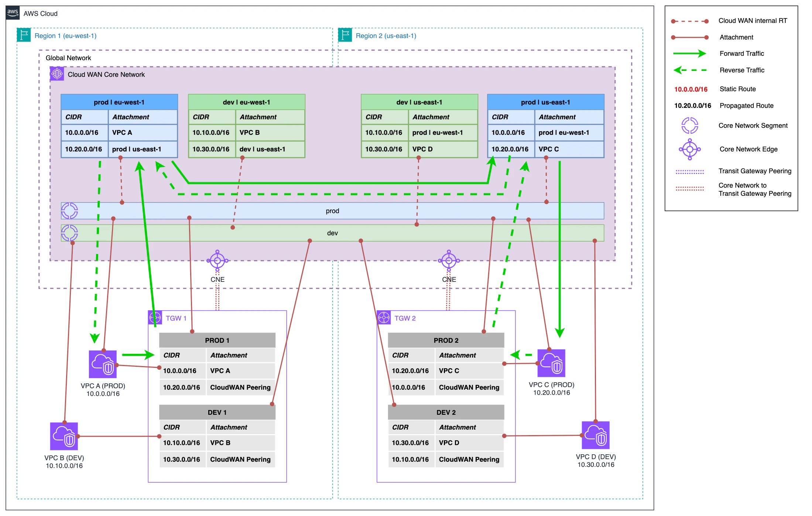The image size is (812, 516).
Task: Click the Transit Gateway Peering legend entry
Action: point(755,171)
